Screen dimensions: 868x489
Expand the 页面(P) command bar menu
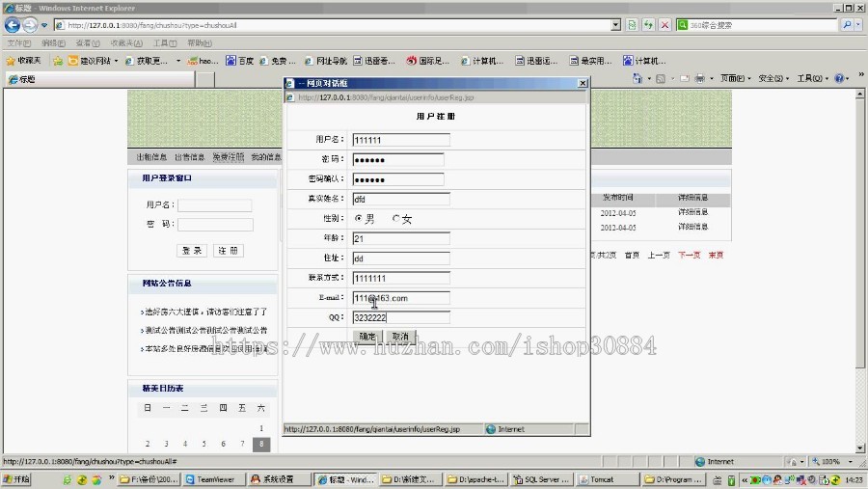click(x=735, y=79)
